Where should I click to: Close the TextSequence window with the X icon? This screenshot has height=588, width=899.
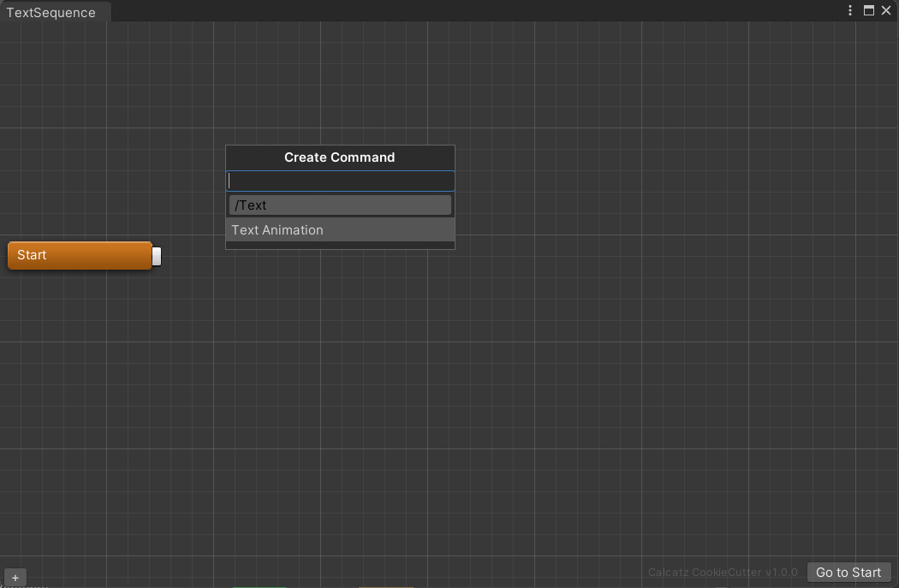pos(886,10)
